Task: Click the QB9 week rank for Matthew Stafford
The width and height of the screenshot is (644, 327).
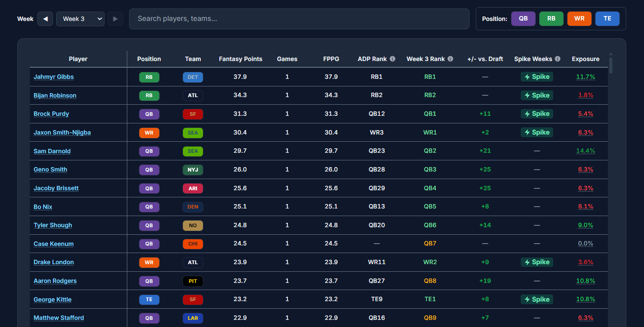Action: pos(430,318)
